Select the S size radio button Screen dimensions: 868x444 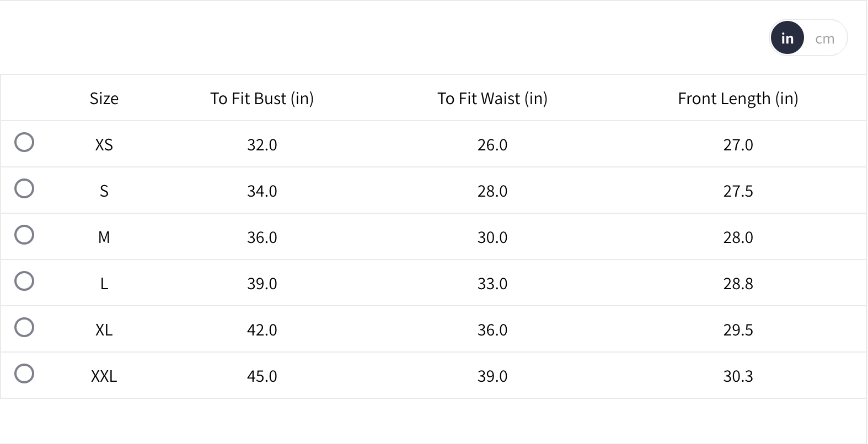(24, 188)
